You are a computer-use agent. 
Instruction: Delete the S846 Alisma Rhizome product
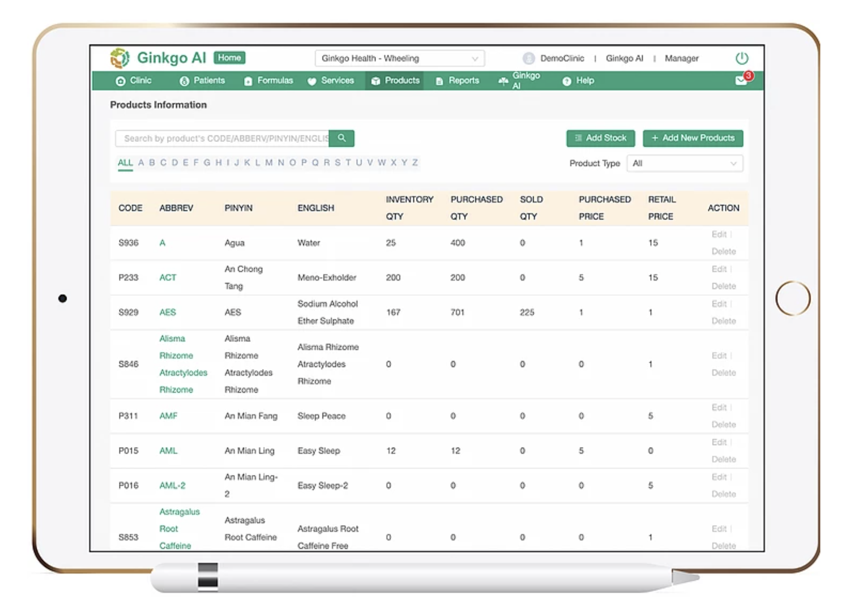pos(723,372)
